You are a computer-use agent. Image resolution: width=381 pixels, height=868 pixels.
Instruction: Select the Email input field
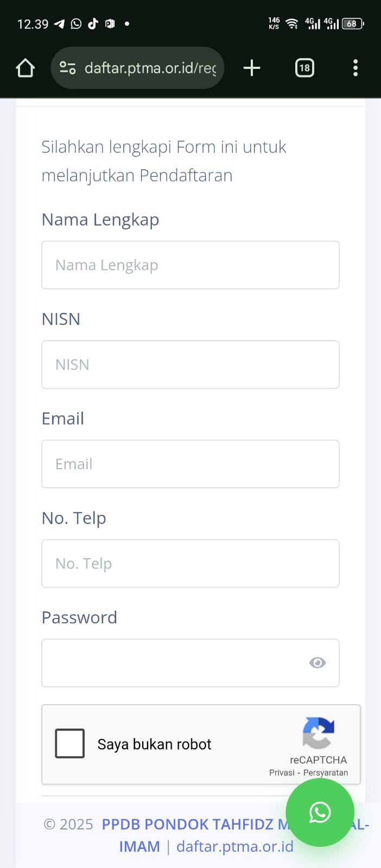pyautogui.click(x=190, y=464)
